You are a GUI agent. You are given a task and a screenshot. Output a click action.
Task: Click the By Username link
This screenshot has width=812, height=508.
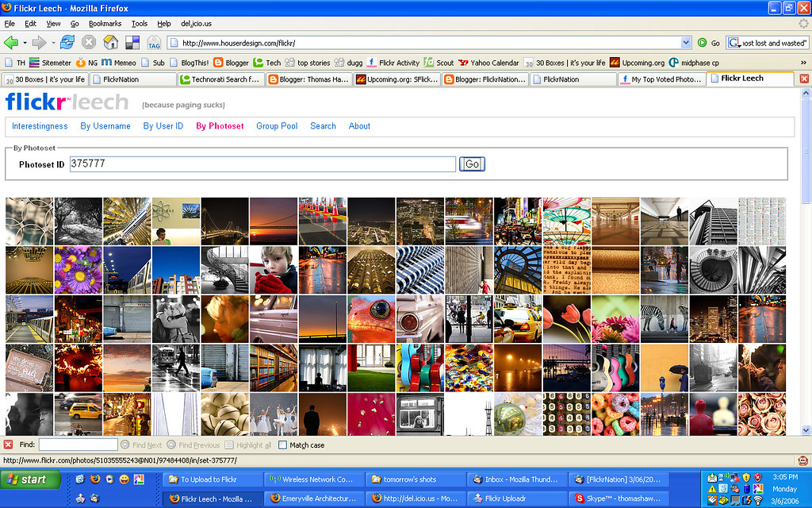click(105, 126)
